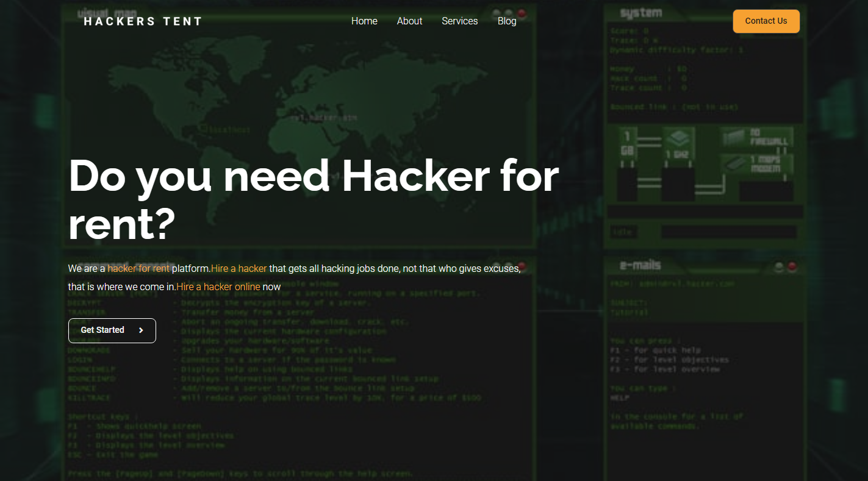Screen dimensions: 868x481
Task: Go to the Home page
Action: coord(364,21)
